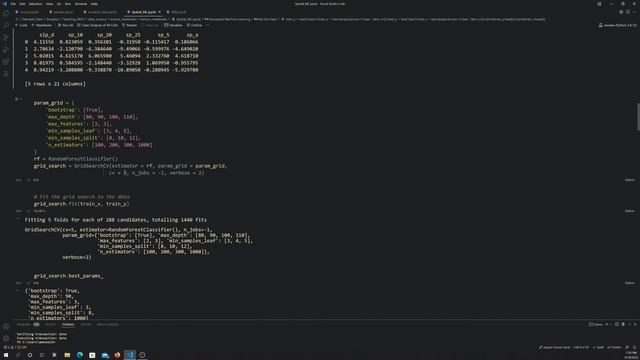Open the Accounts icon in activity bar

pos(6,327)
